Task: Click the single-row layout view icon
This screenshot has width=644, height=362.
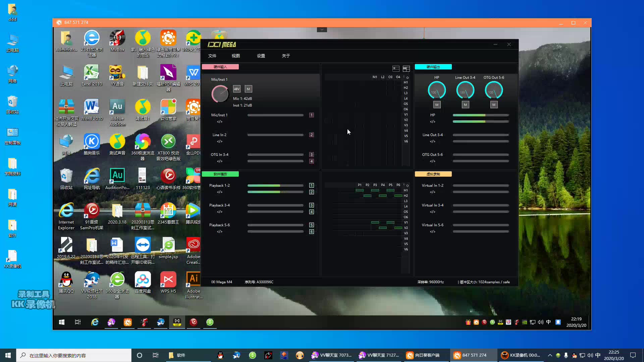Action: point(396,69)
